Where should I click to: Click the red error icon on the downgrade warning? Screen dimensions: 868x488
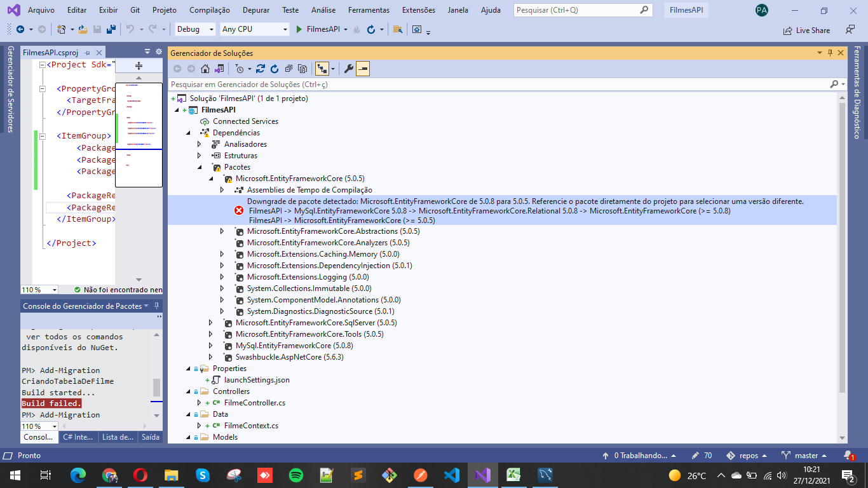coord(239,210)
